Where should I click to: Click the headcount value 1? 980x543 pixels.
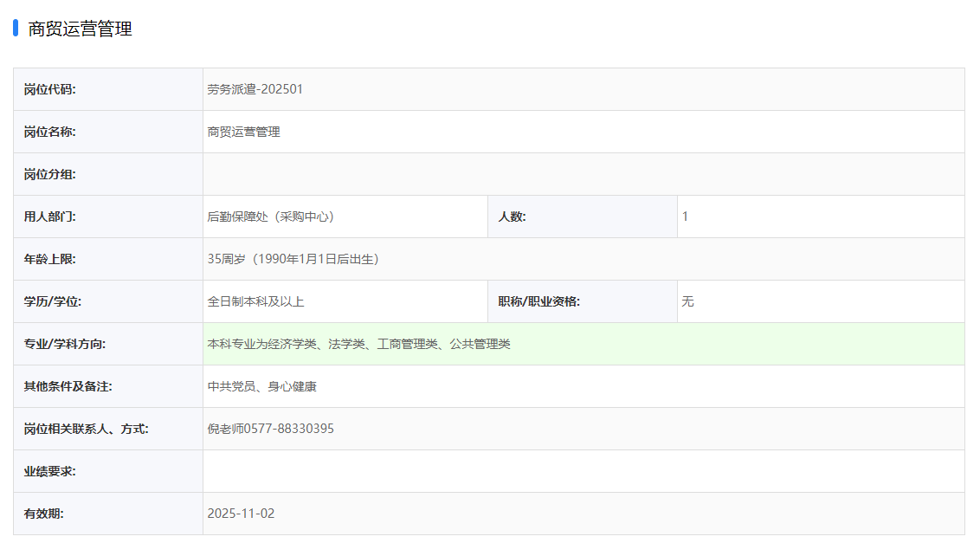tap(686, 217)
